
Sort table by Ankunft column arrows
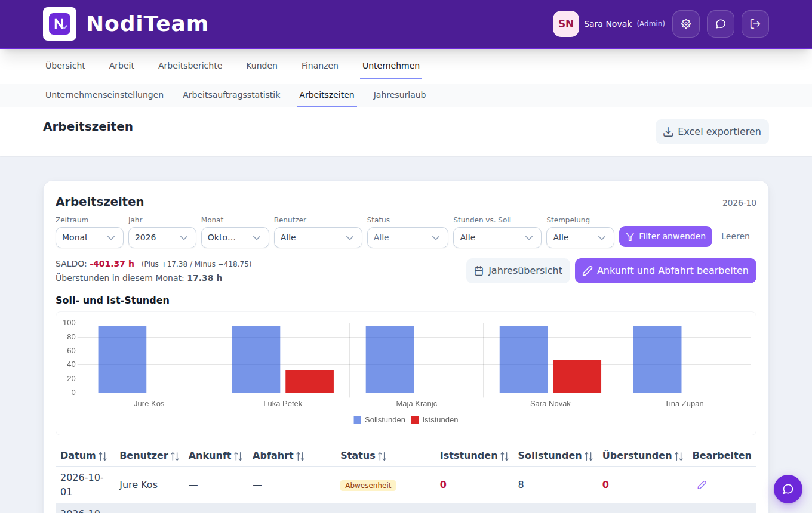click(238, 456)
